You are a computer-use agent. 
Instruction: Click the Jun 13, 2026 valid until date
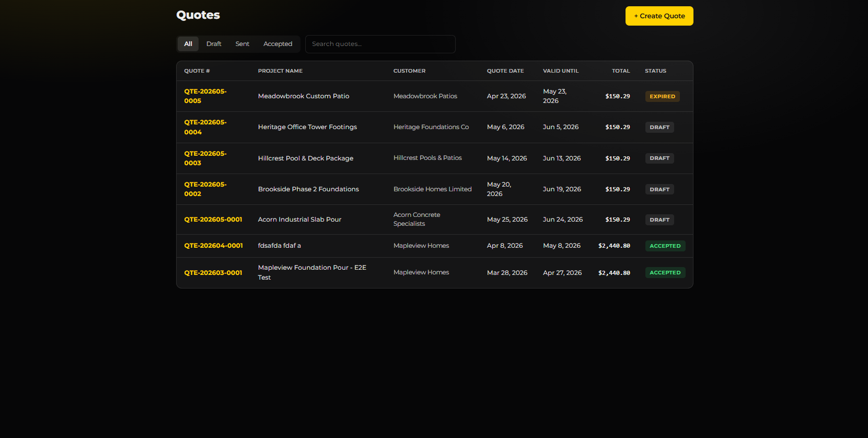(562, 158)
